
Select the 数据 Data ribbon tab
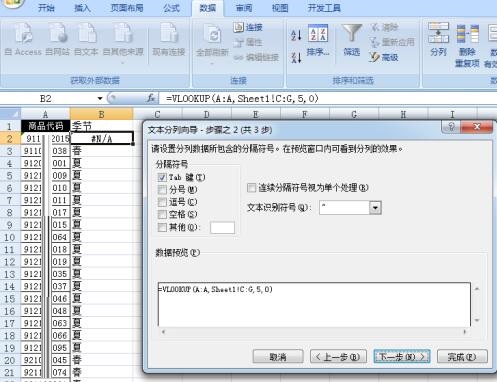click(x=208, y=8)
